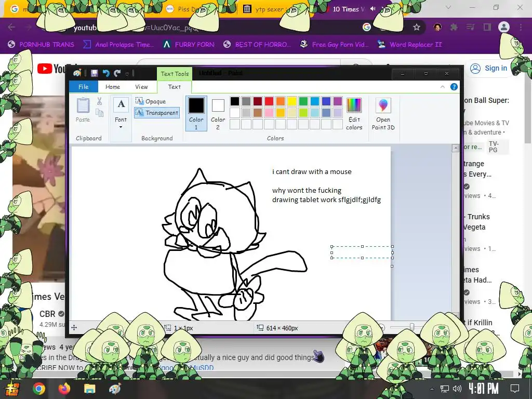Open Chrome tab search dropdown arrow
532x399 pixels.
pos(448,7)
